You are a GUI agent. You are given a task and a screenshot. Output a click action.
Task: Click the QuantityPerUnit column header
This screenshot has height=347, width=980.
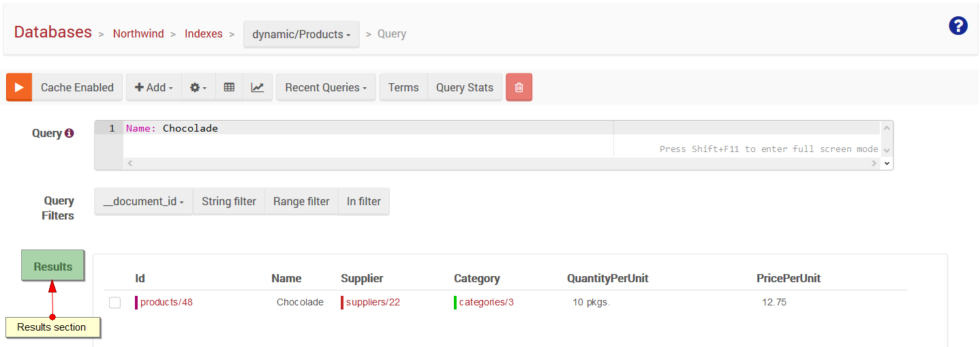(x=607, y=278)
